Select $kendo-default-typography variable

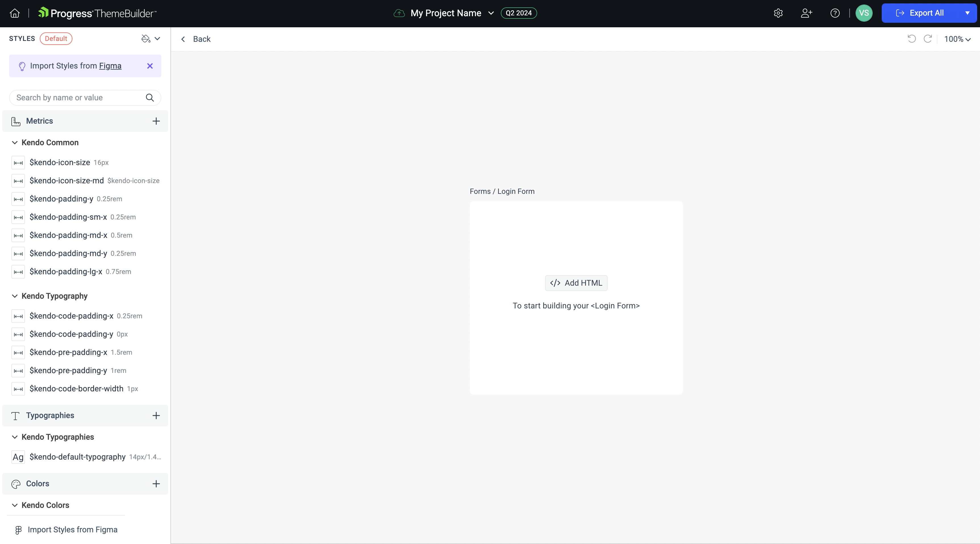86,457
